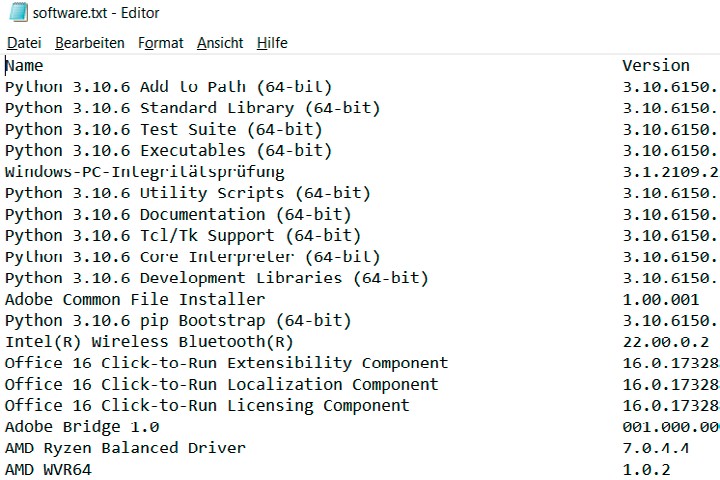Open the Format menu
The height and width of the screenshot is (480, 720).
(x=161, y=43)
